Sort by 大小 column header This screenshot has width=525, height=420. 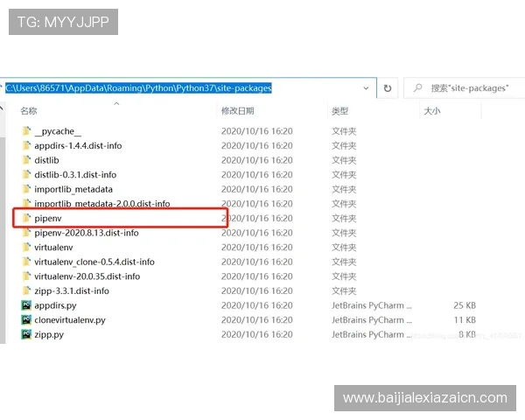(x=431, y=111)
